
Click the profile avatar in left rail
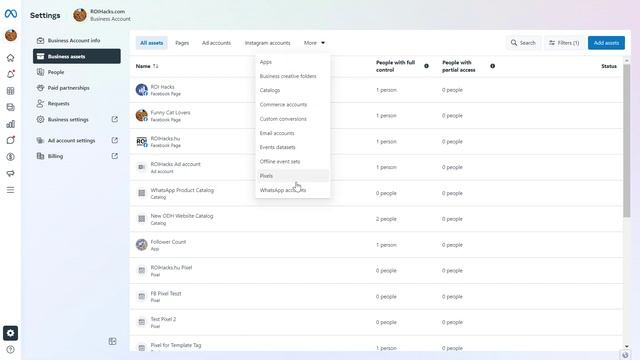click(x=11, y=36)
